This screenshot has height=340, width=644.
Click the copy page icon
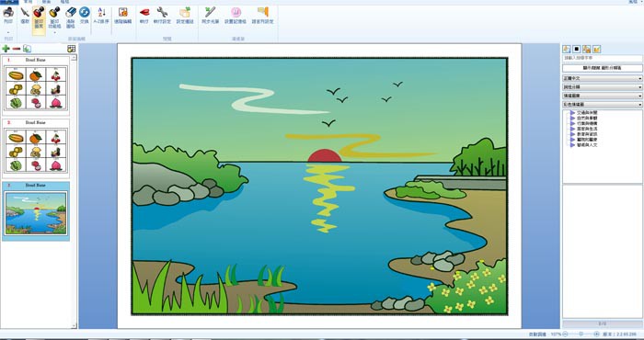[27, 49]
